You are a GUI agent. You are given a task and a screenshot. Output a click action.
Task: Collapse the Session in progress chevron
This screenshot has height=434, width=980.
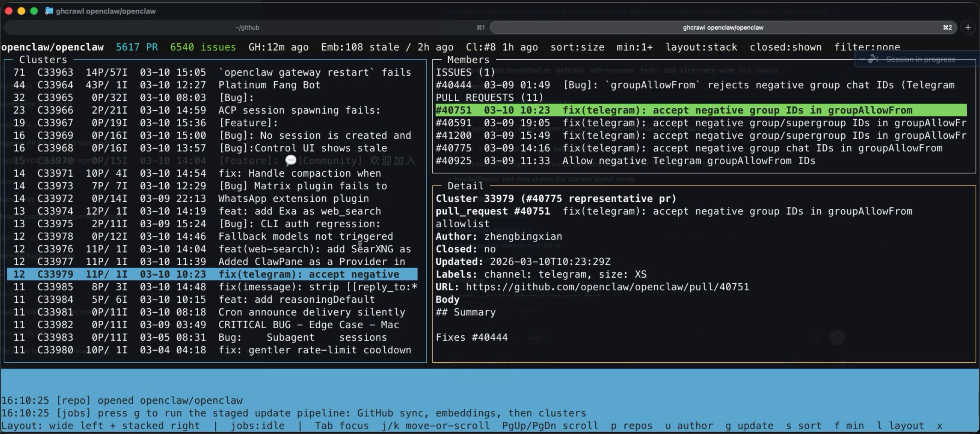[862, 59]
